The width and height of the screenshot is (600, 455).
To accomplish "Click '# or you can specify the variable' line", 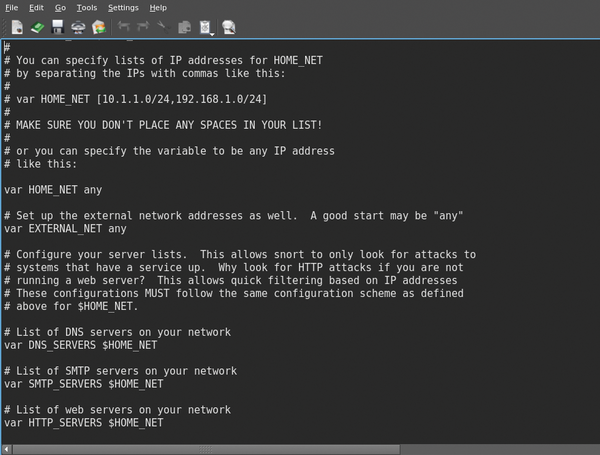I will point(170,151).
